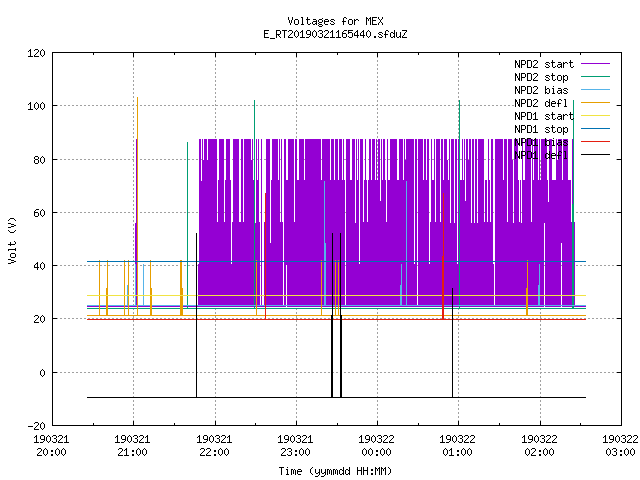
Task: Click the 'NPD2 stop' legend label
Action: pyautogui.click(x=541, y=77)
